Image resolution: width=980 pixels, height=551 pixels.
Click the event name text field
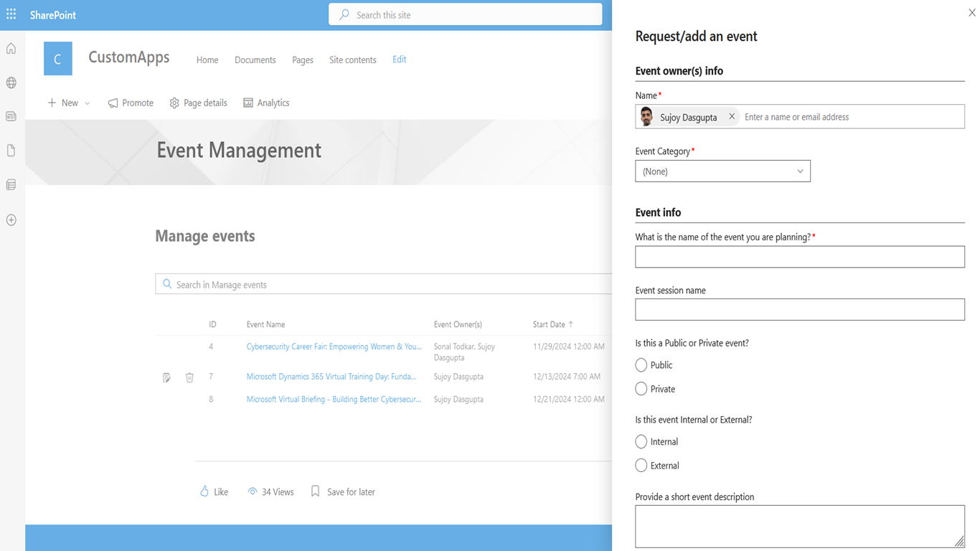[799, 257]
